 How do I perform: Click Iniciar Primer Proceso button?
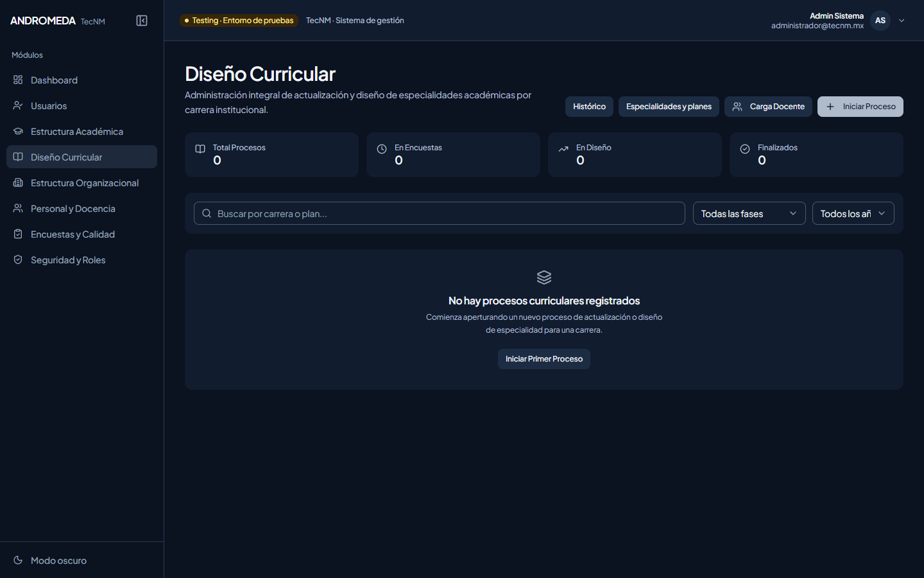(544, 359)
